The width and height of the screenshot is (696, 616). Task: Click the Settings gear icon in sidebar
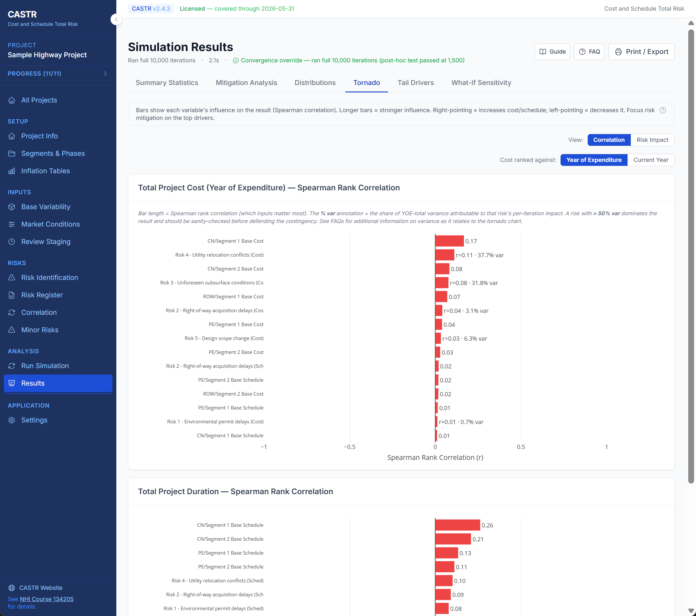(x=12, y=420)
